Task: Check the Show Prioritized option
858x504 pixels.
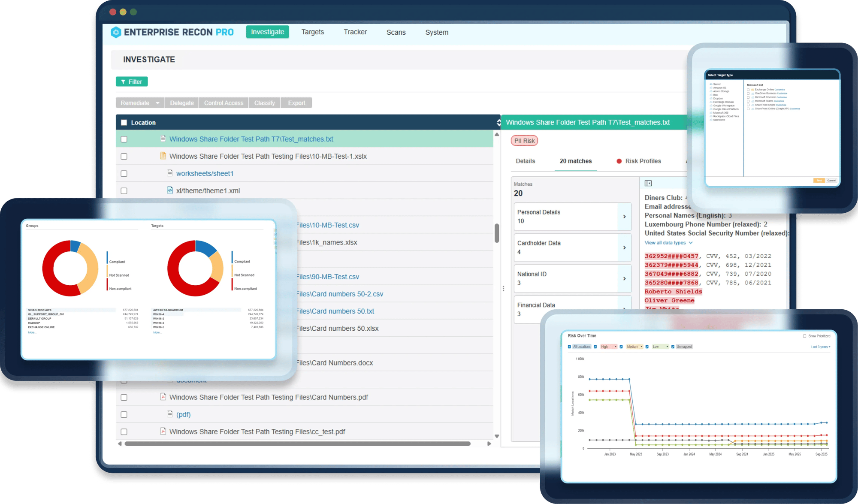Action: pos(805,335)
